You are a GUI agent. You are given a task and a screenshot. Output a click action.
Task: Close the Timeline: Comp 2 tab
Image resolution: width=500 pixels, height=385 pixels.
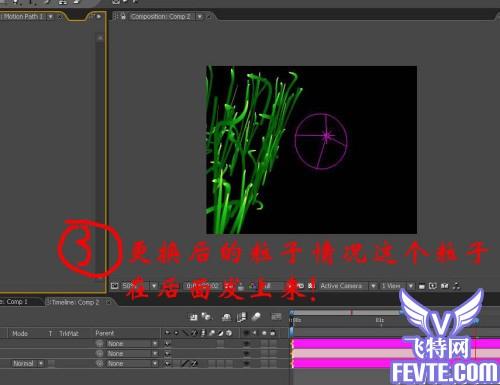click(x=109, y=302)
